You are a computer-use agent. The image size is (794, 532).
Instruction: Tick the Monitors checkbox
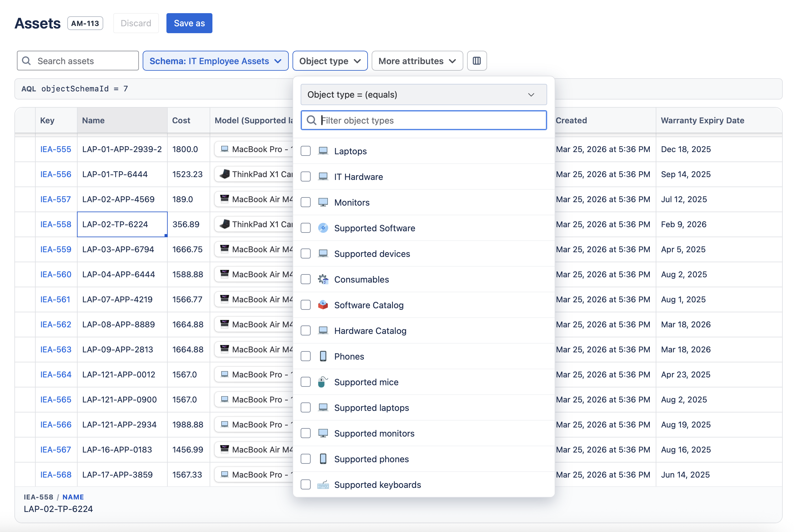click(306, 202)
